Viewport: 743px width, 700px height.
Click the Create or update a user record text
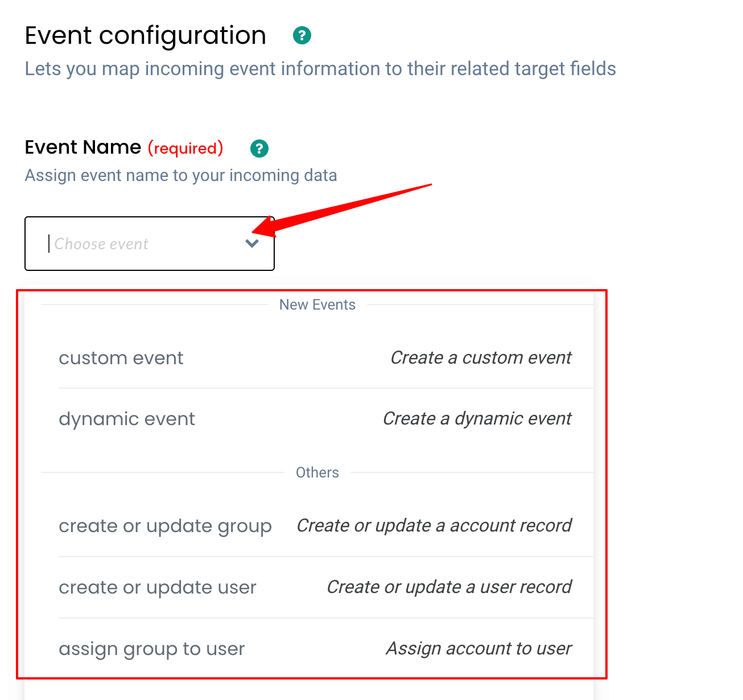point(449,587)
